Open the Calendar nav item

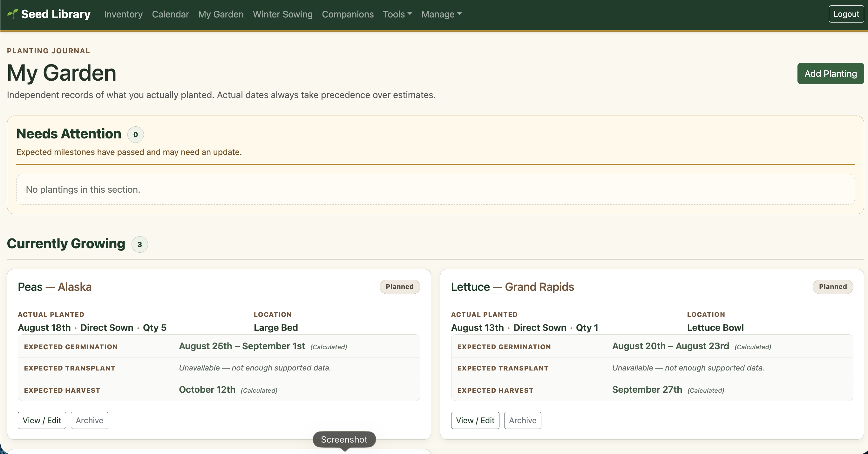coord(170,14)
